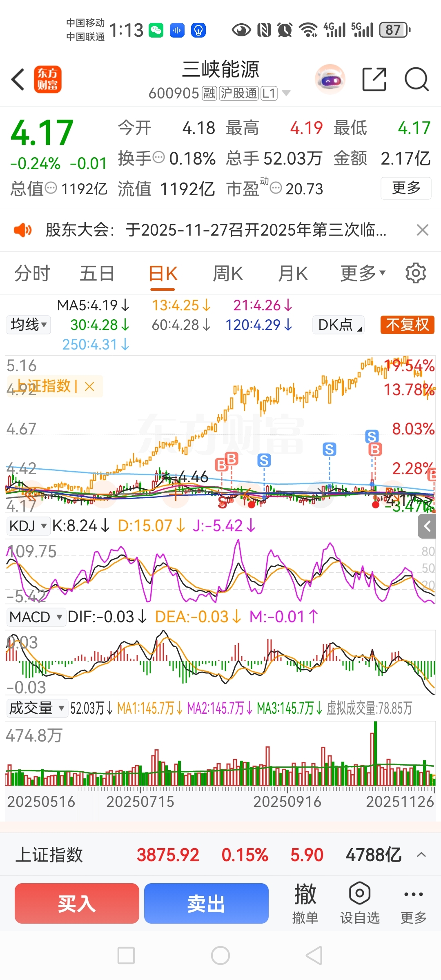The height and width of the screenshot is (980, 441).
Task: Tap the info icon beside 市盈
Action: [x=276, y=188]
